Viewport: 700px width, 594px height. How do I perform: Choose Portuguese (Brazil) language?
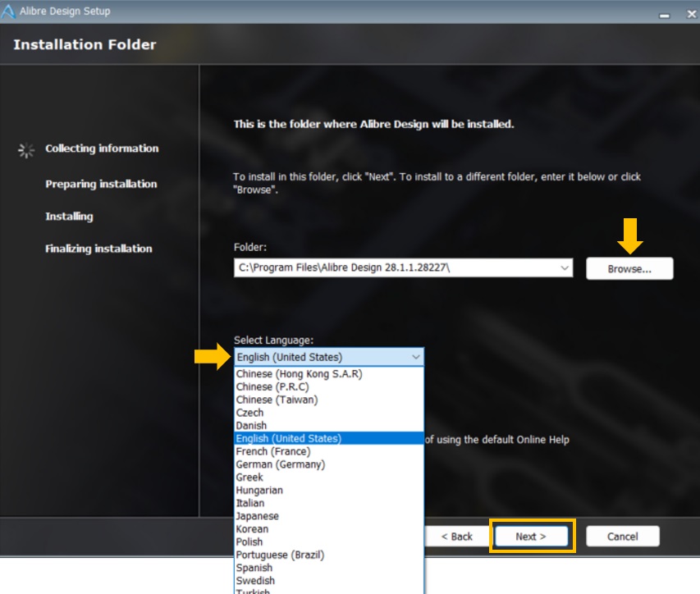pos(280,555)
